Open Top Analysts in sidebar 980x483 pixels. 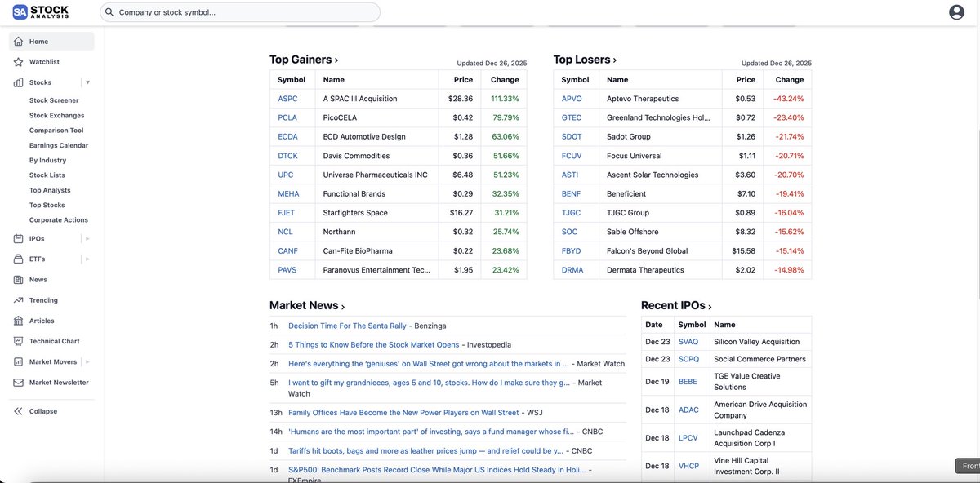pos(50,190)
